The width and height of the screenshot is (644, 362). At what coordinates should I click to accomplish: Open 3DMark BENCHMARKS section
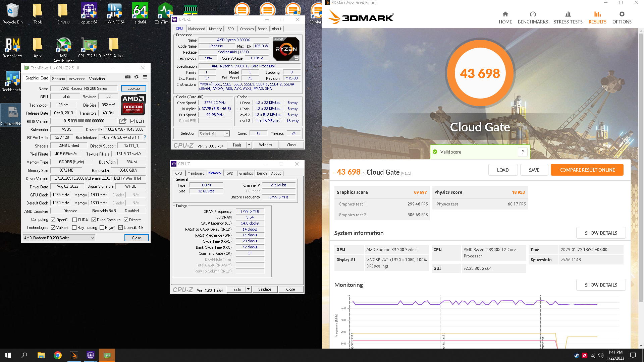533,17
